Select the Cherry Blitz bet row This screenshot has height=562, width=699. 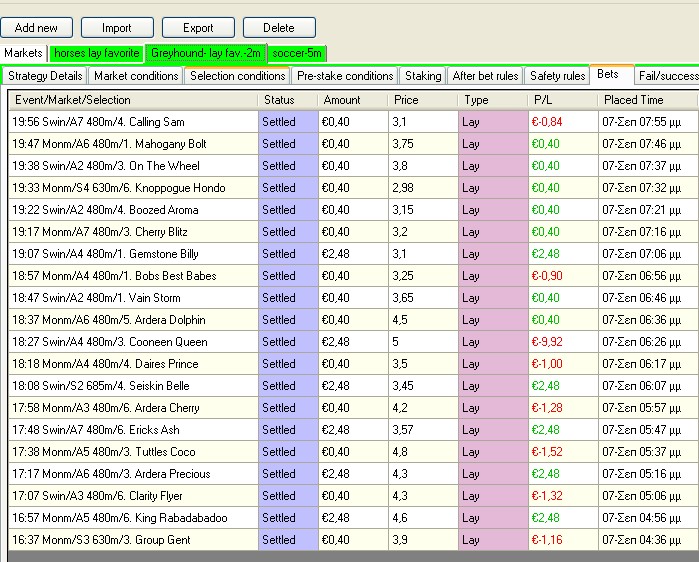[x=354, y=232]
